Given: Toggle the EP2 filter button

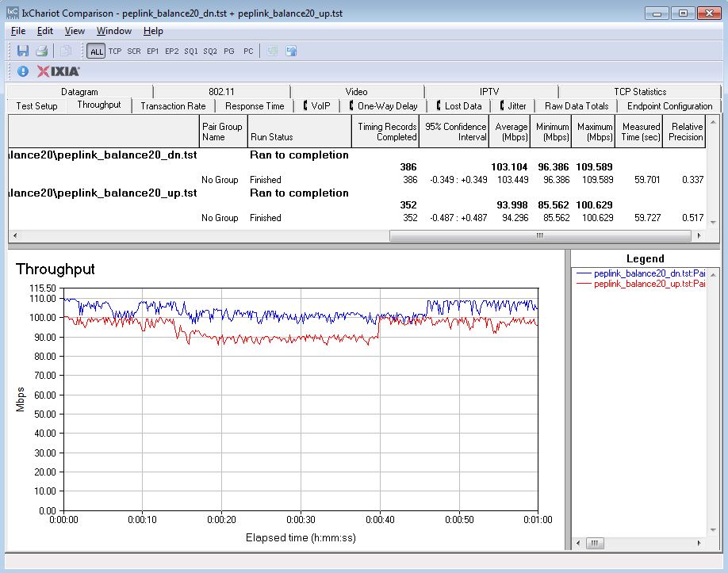Looking at the screenshot, I should 172,51.
